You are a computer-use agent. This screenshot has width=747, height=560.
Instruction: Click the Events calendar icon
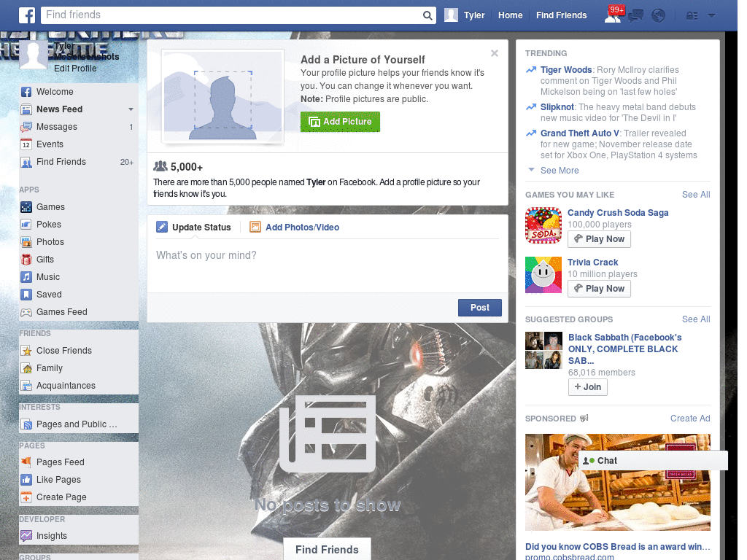pyautogui.click(x=26, y=144)
